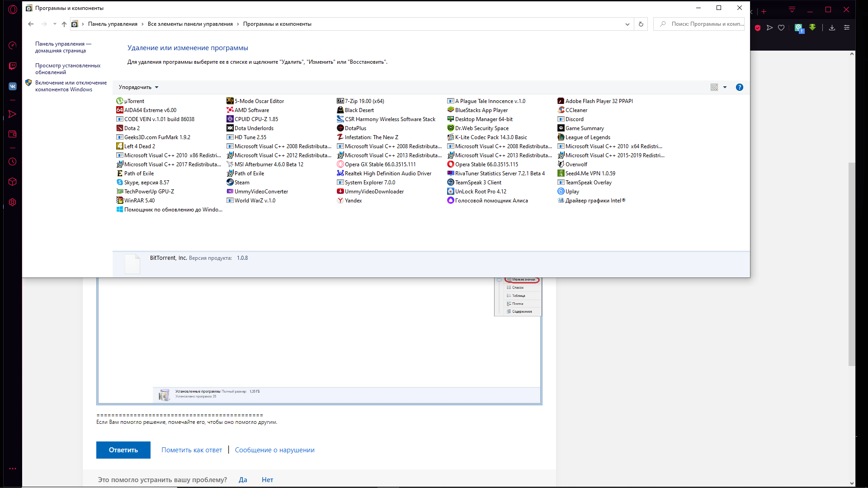Click Да response option
The height and width of the screenshot is (488, 868).
pos(243,480)
